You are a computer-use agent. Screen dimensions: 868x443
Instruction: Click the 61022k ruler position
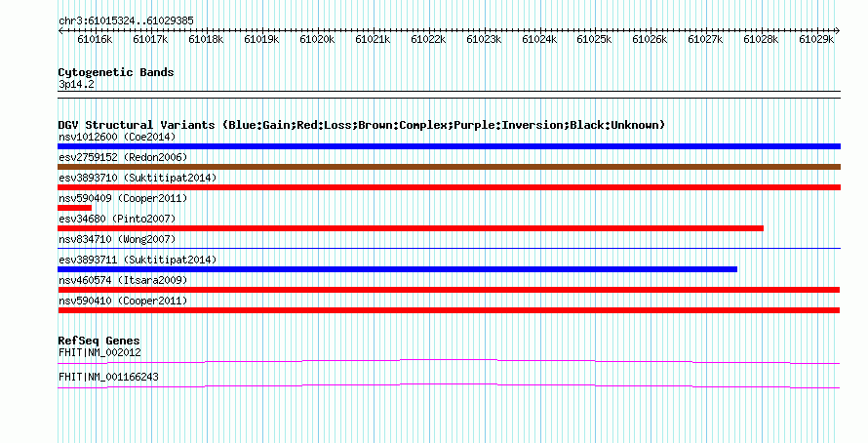pos(428,39)
